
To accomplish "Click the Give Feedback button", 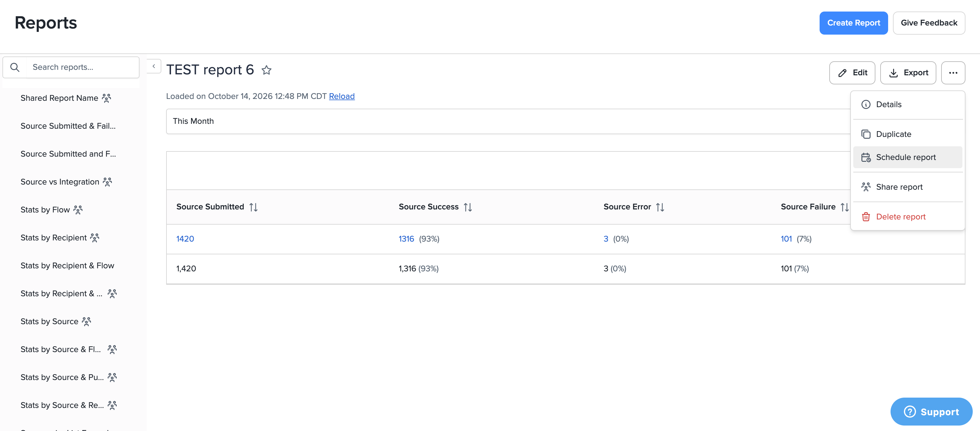I will pos(929,23).
